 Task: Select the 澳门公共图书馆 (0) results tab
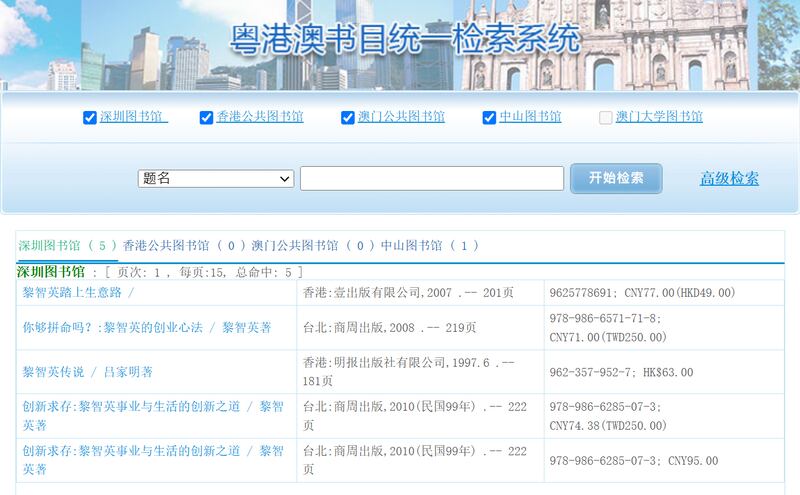[314, 245]
